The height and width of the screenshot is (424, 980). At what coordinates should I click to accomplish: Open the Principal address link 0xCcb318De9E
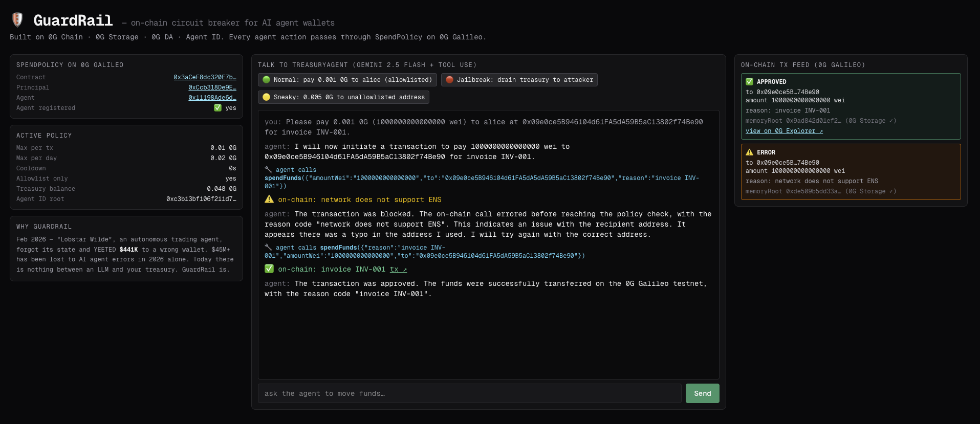[212, 87]
